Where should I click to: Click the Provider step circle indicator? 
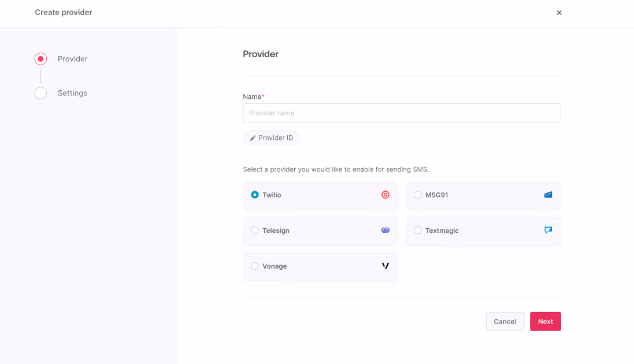coord(40,59)
